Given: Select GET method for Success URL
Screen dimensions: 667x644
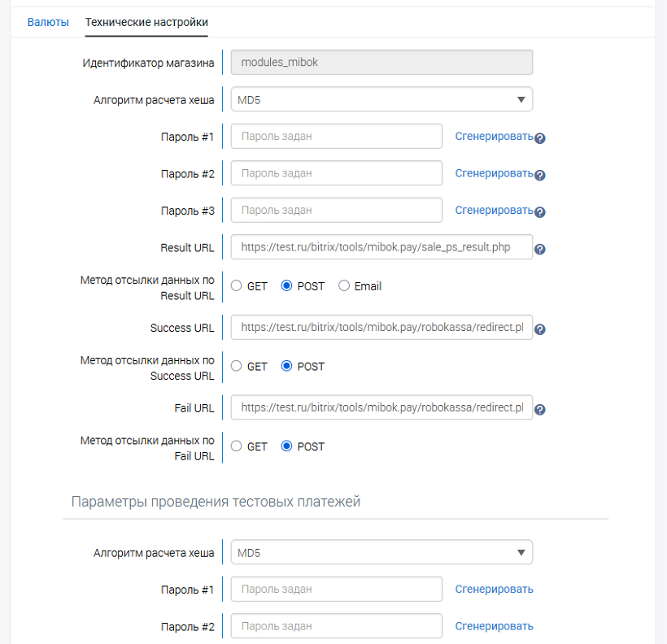Looking at the screenshot, I should click(x=236, y=366).
